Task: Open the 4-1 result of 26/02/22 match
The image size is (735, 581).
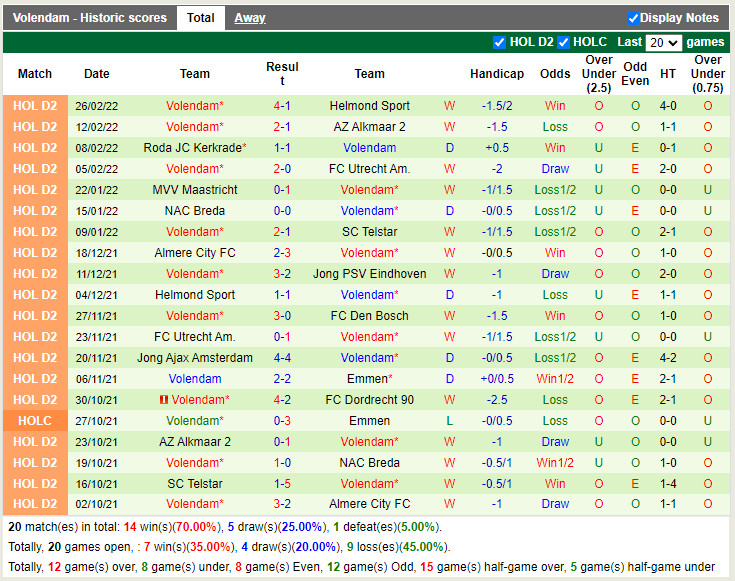Action: tap(282, 106)
